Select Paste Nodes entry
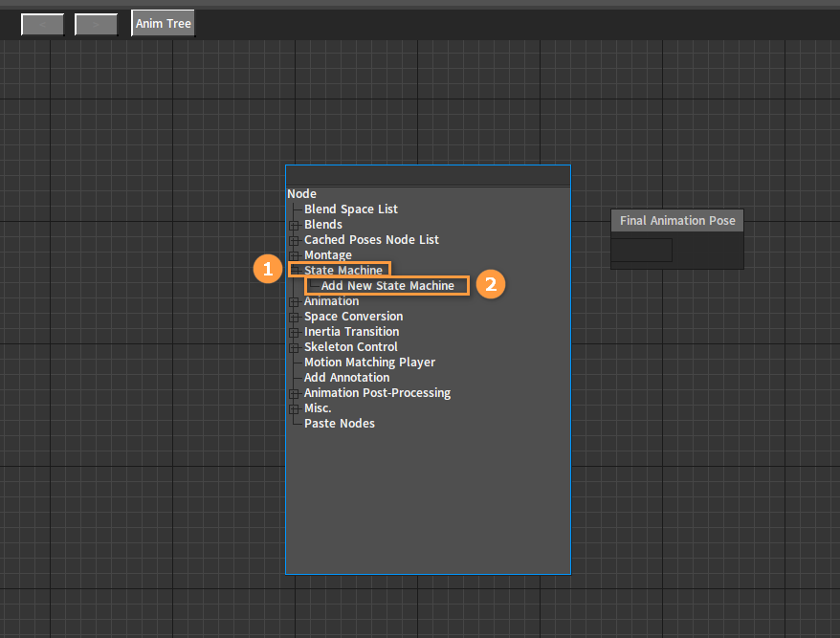This screenshot has height=638, width=840. (339, 423)
